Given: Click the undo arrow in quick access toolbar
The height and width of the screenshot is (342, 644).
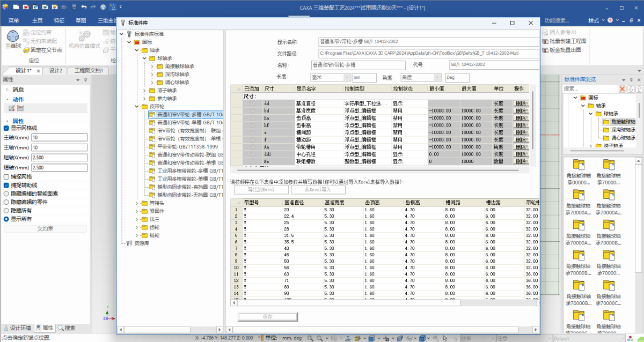Looking at the screenshot, I should click(84, 7).
